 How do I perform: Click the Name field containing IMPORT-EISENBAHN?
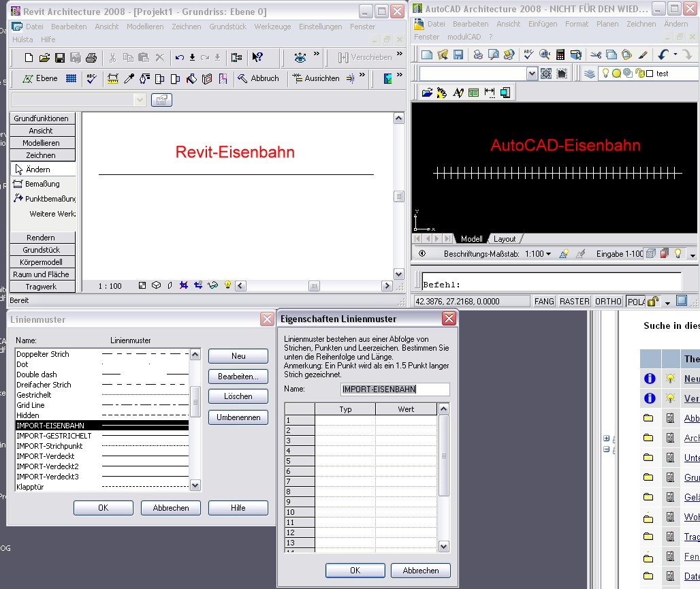tap(395, 389)
